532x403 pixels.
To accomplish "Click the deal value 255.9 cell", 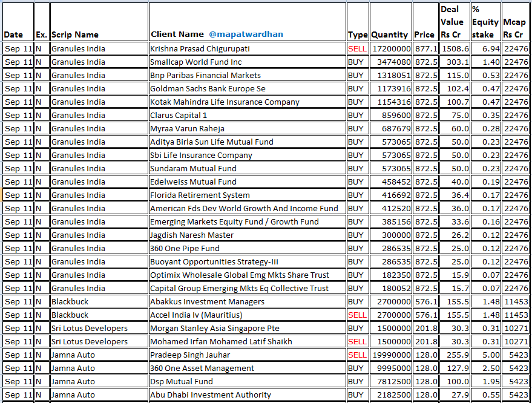I will (x=455, y=355).
